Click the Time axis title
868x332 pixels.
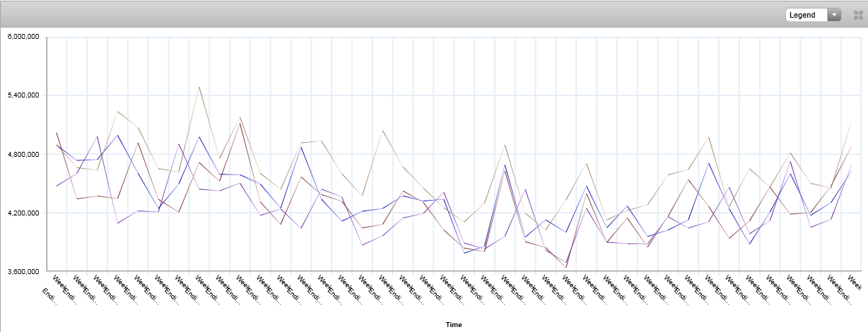(453, 324)
